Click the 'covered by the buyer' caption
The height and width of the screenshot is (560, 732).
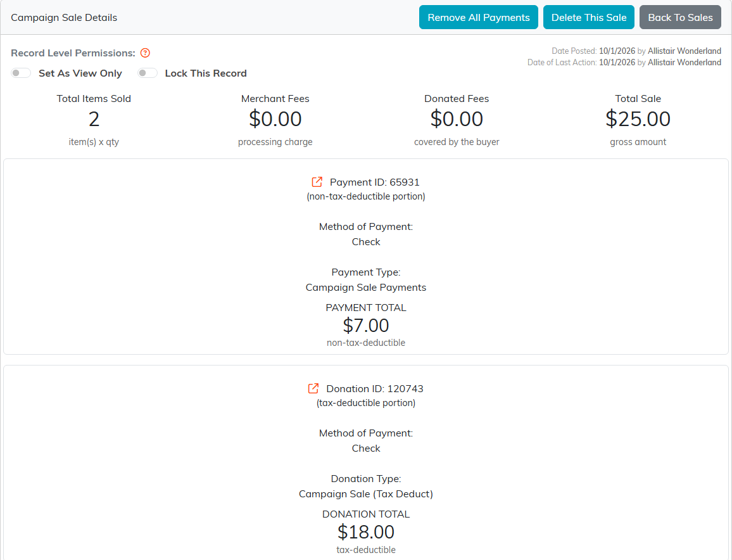click(x=457, y=141)
